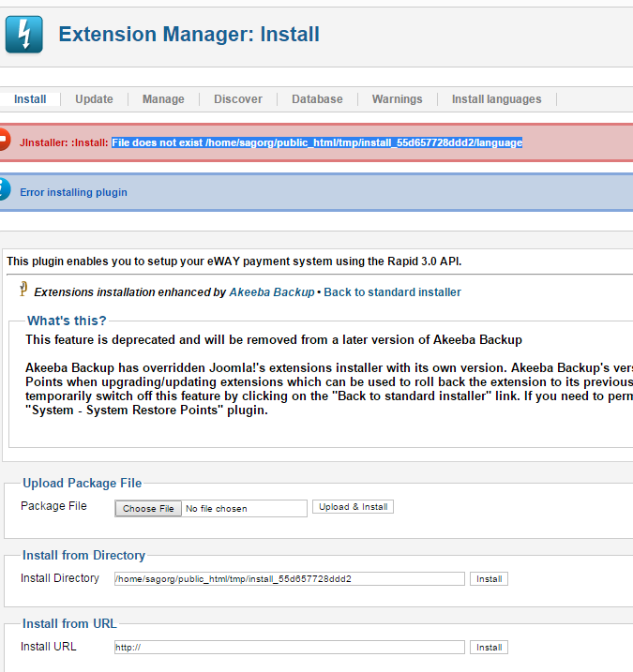
Task: Click the blue info message icon
Action: (x=3, y=191)
